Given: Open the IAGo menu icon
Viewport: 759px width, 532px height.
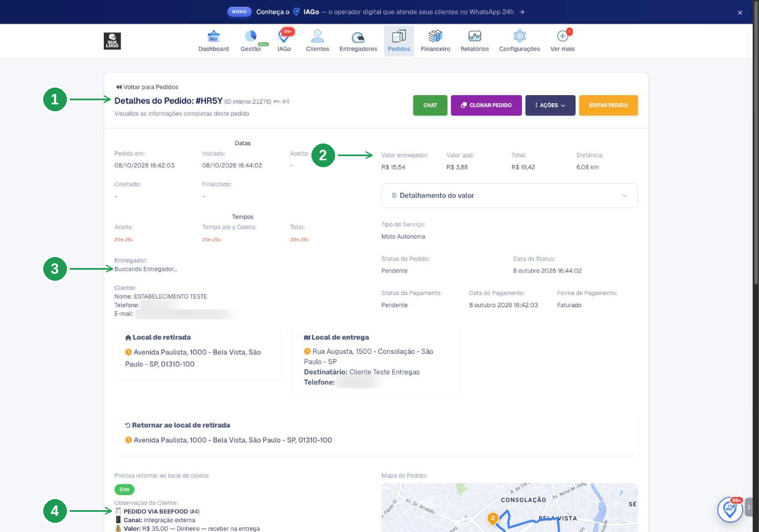Looking at the screenshot, I should 284,36.
